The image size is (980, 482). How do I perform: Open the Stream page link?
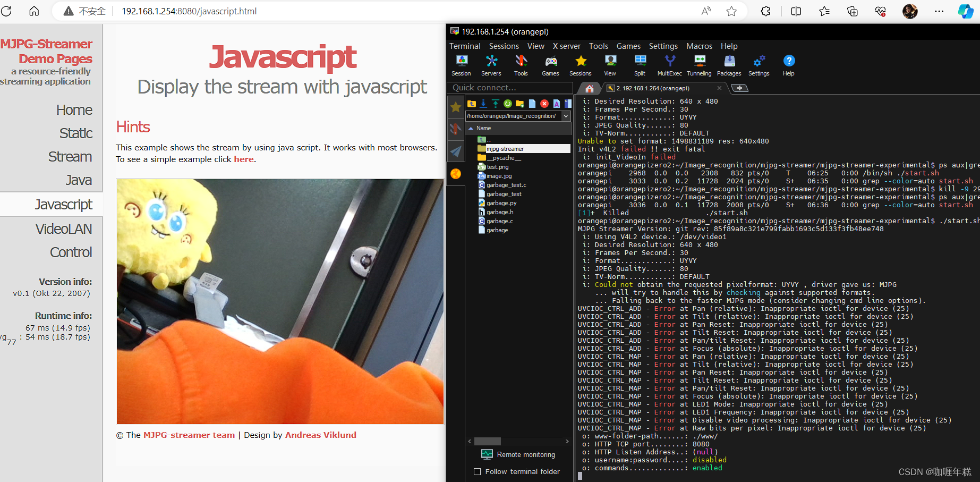[x=70, y=157]
